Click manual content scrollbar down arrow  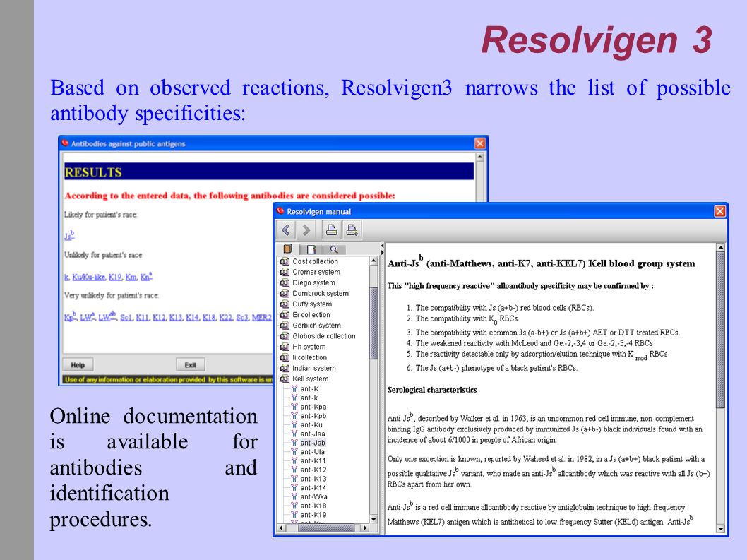click(x=721, y=529)
